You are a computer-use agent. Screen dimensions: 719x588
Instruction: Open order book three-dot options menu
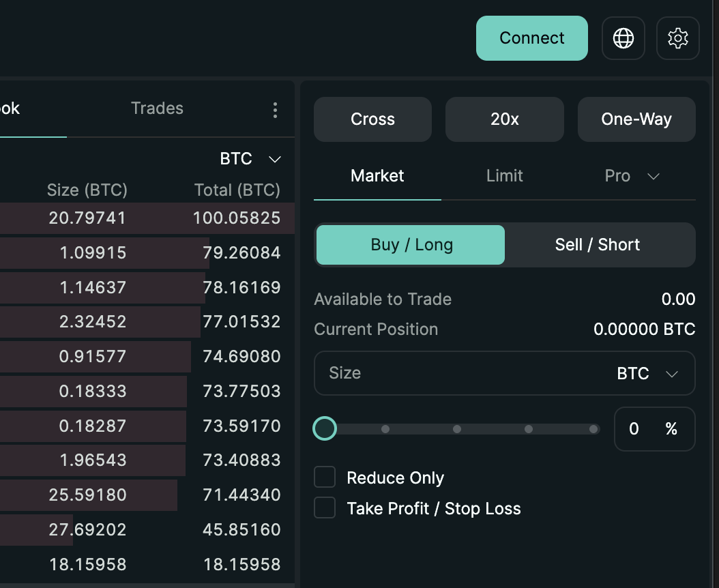click(275, 110)
